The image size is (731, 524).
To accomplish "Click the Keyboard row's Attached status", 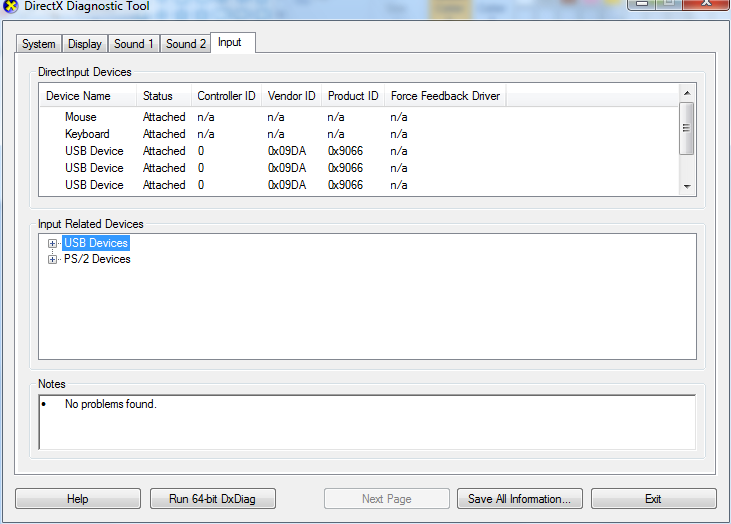I will (164, 134).
